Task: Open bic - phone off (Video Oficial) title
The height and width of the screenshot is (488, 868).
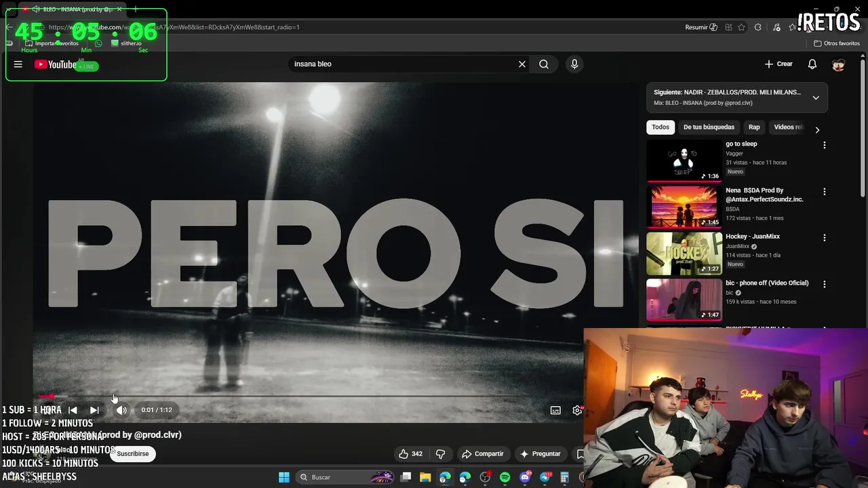Action: pos(767,283)
